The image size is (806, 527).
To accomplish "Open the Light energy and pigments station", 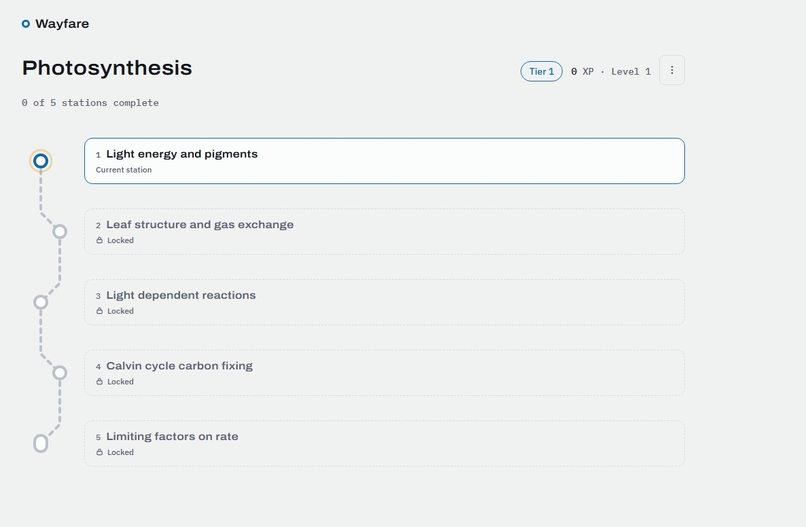I will coord(384,161).
